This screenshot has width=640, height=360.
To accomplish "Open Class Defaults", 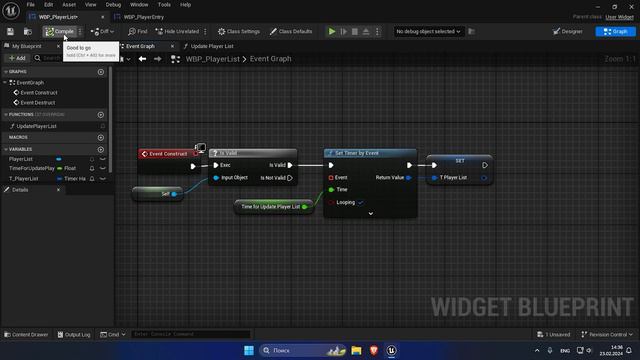I will click(291, 31).
